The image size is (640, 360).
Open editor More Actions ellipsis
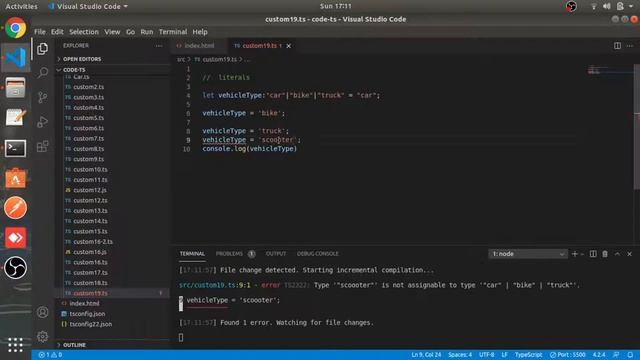click(x=630, y=46)
